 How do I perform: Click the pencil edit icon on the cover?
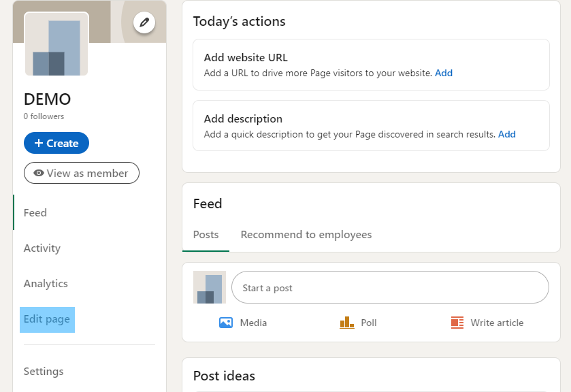pos(144,22)
